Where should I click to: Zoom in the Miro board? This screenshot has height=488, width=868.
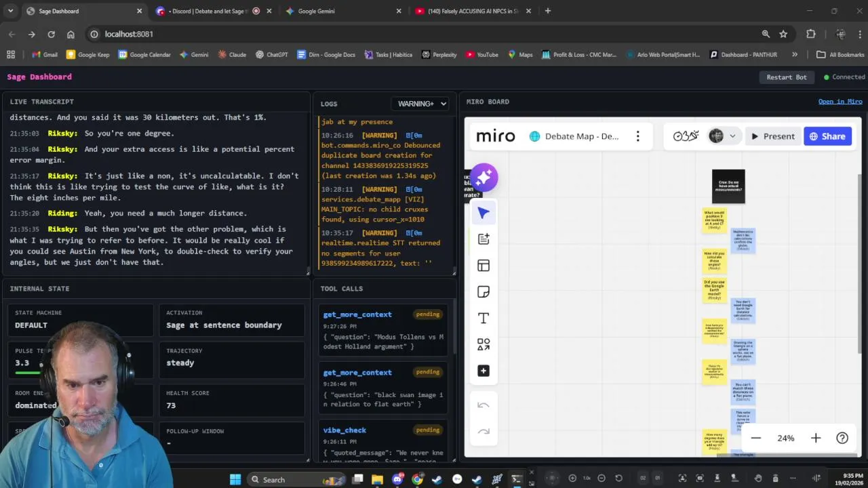click(x=816, y=438)
